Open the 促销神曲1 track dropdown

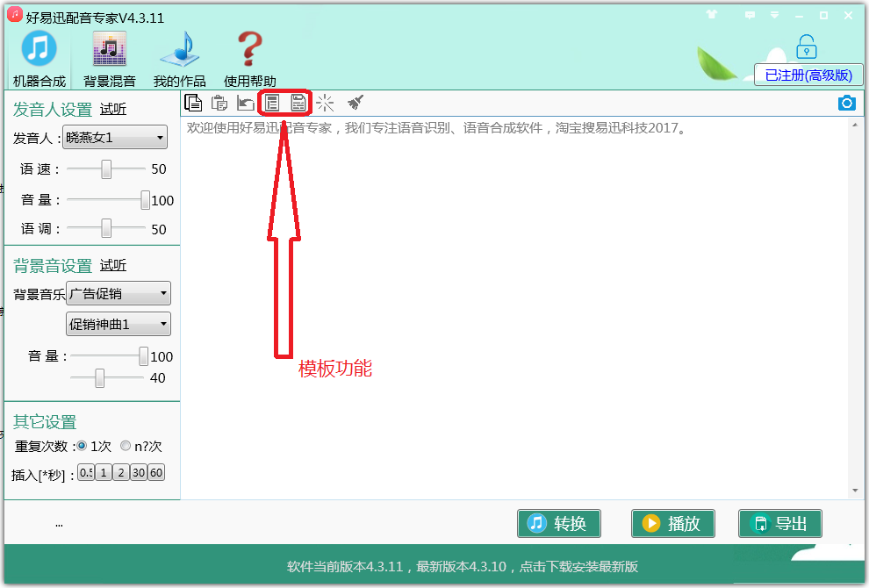coord(118,324)
